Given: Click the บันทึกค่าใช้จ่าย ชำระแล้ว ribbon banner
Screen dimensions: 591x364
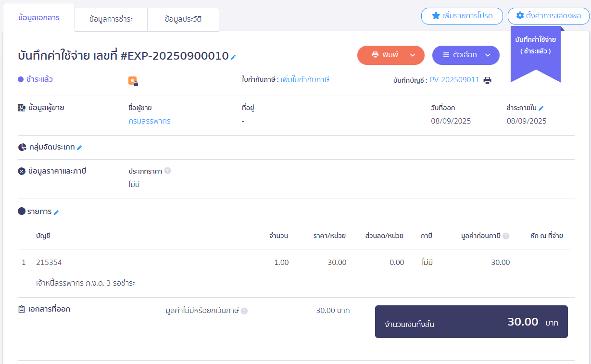Looking at the screenshot, I should [x=535, y=53].
